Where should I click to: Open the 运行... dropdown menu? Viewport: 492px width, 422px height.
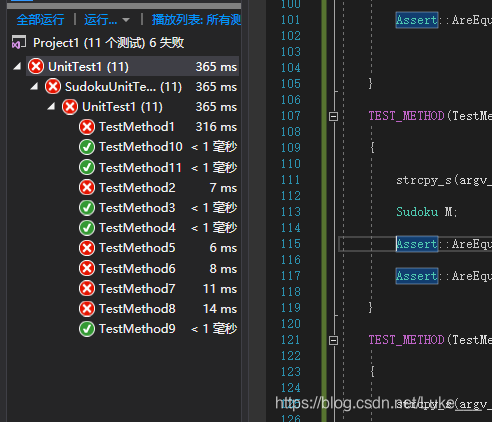pyautogui.click(x=107, y=20)
